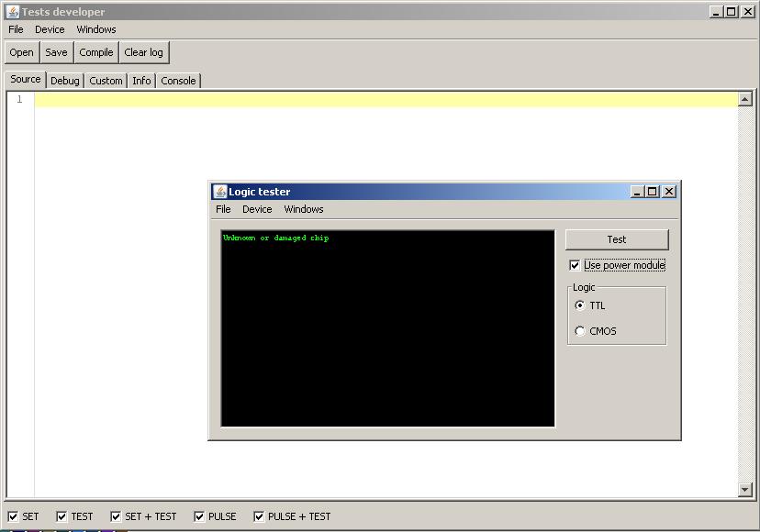760x532 pixels.
Task: Select the CMOS logic radio button
Action: point(580,331)
